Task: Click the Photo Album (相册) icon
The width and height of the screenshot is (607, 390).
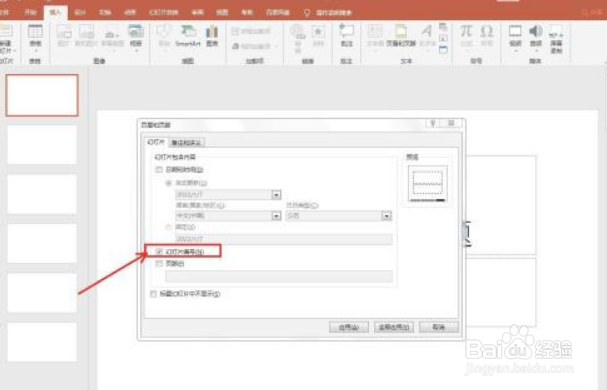Action: click(x=136, y=38)
